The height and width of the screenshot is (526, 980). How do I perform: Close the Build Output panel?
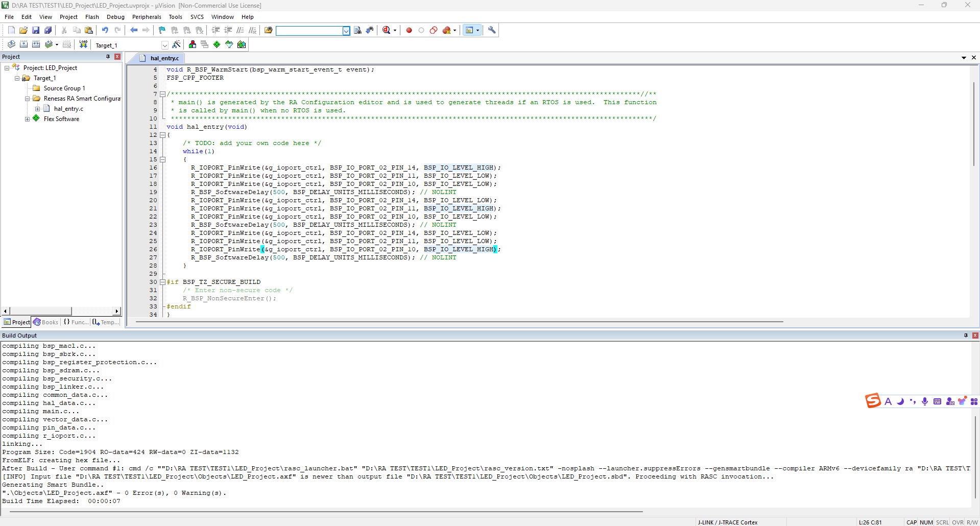coord(975,336)
